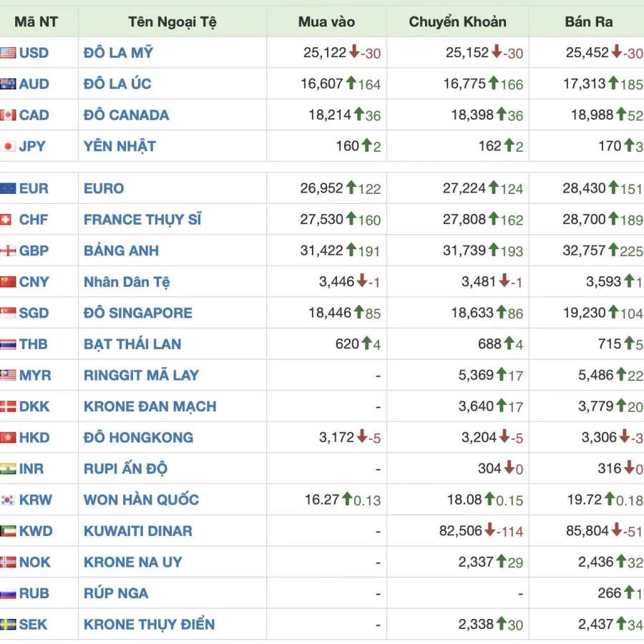644x644 pixels.
Task: Open the ĐÔ LA MỸ currency link
Action: click(x=118, y=52)
